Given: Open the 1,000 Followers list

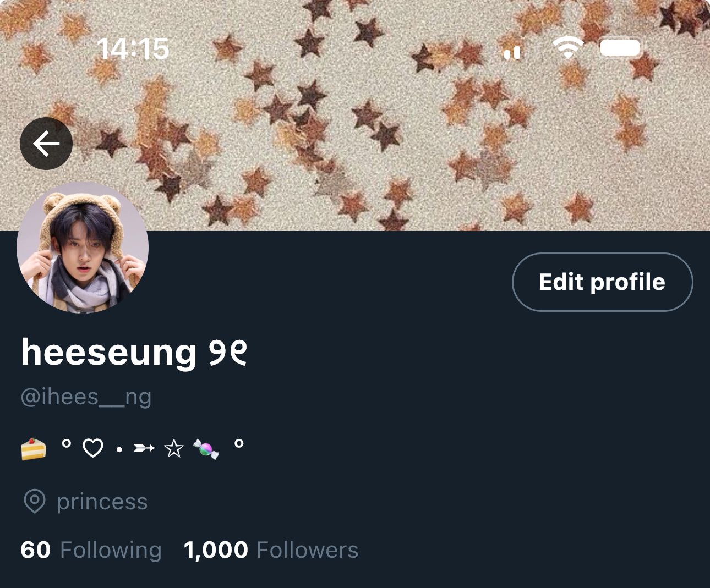Looking at the screenshot, I should (271, 550).
